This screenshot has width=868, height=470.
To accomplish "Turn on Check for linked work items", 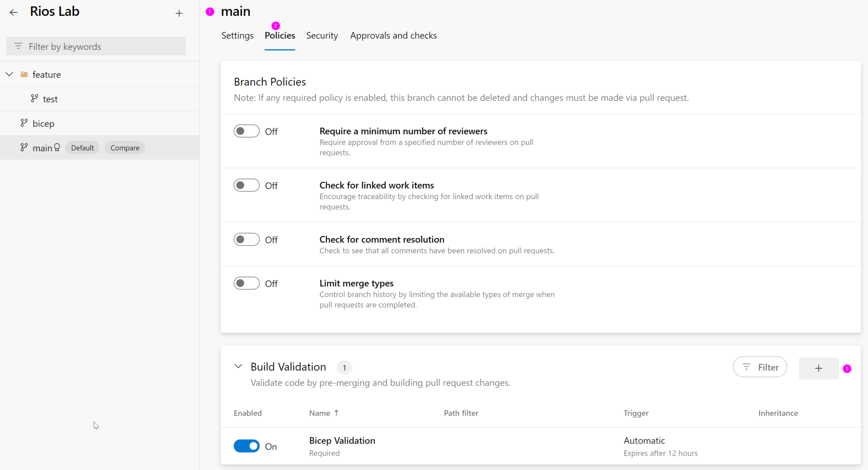I will click(246, 185).
